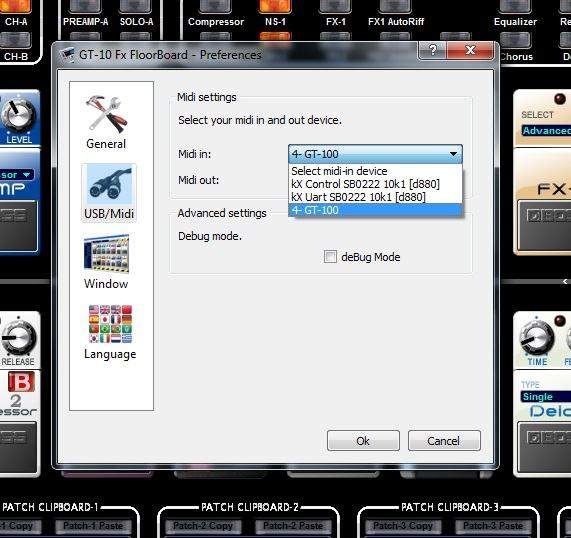Confirm preferences with Ok button
The height and width of the screenshot is (538, 571).
pyautogui.click(x=363, y=441)
